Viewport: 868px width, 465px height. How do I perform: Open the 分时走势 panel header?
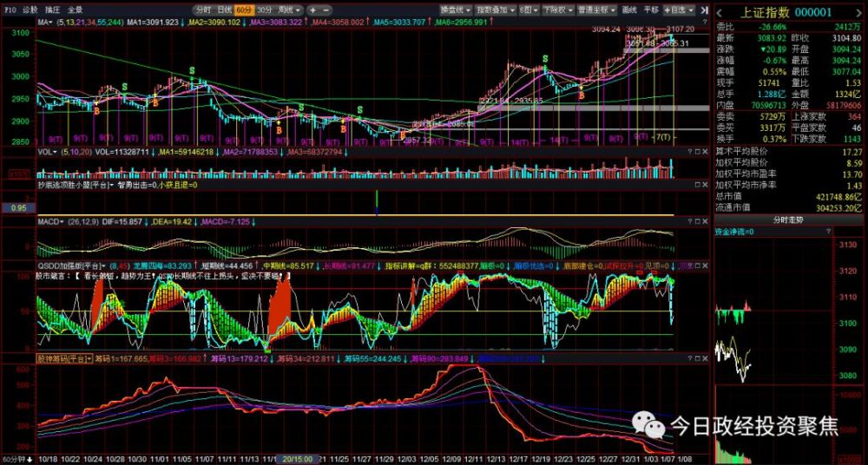788,219
